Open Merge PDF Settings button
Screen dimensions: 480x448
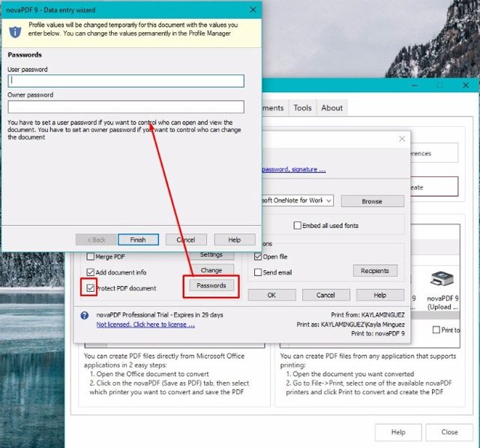(x=211, y=255)
